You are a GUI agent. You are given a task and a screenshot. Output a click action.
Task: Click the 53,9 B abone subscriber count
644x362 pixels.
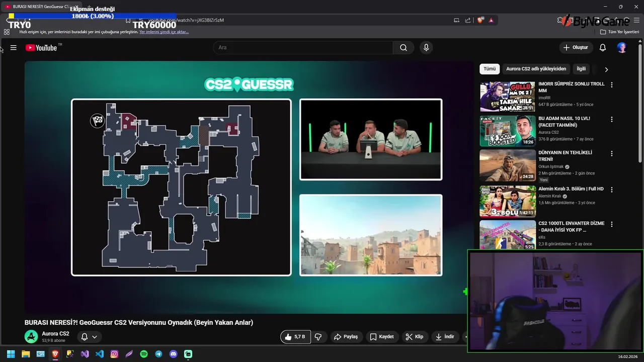pyautogui.click(x=53, y=341)
